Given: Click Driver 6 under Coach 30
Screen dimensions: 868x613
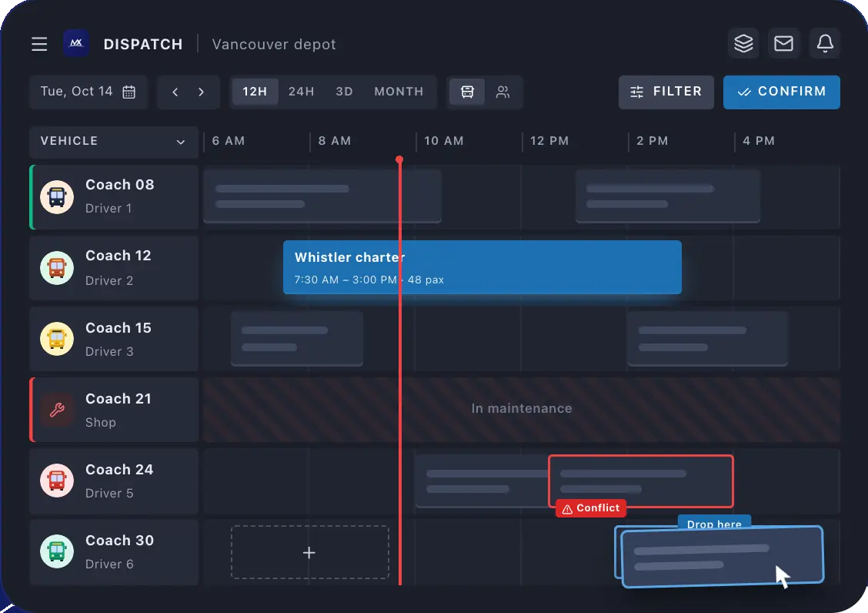Looking at the screenshot, I should tap(109, 564).
